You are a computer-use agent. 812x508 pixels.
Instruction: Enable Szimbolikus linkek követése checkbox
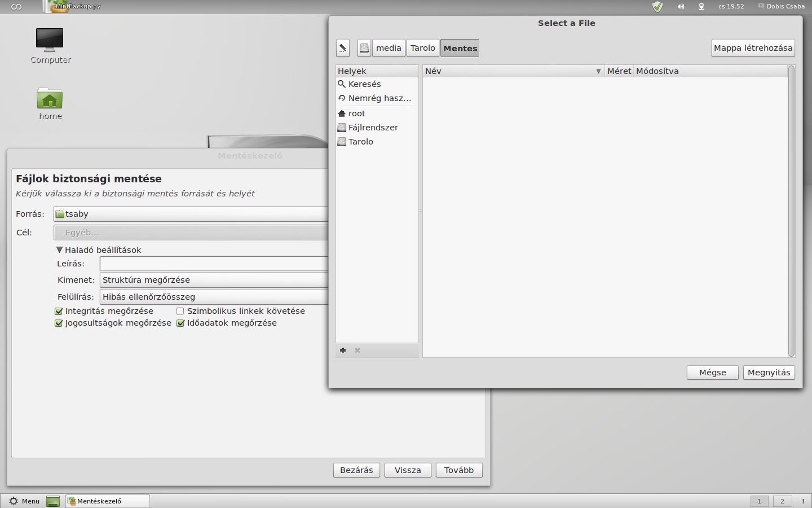coord(180,311)
